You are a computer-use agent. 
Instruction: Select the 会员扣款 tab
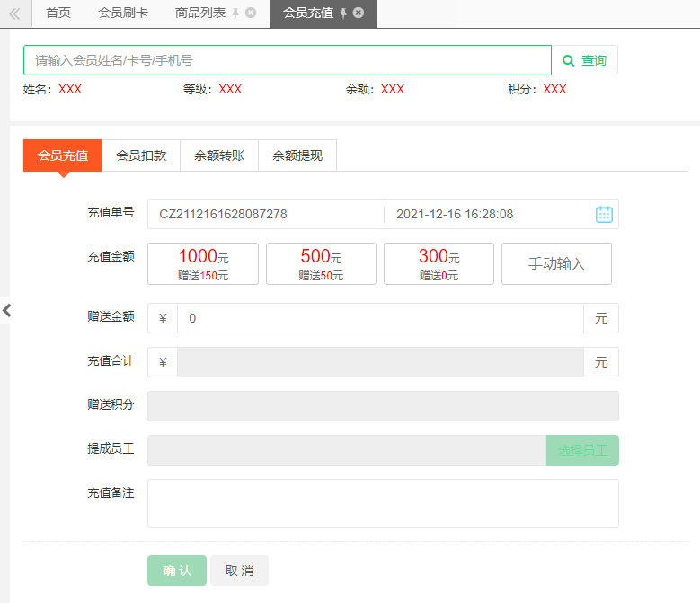[141, 155]
